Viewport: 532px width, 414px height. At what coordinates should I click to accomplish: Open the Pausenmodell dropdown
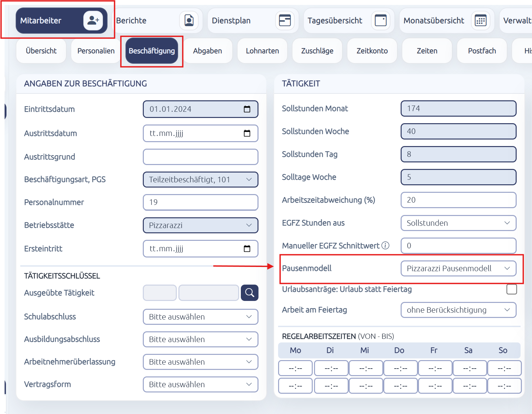[x=458, y=268]
